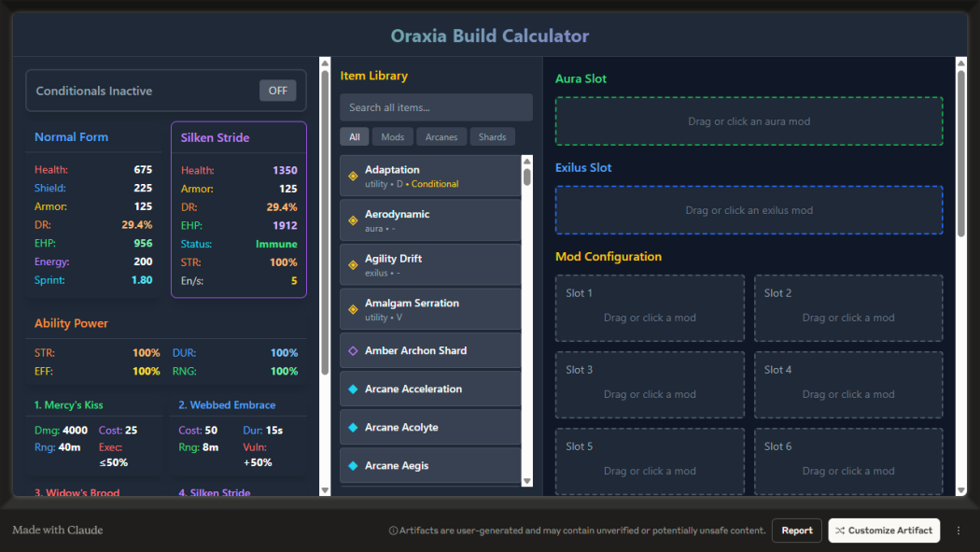
Task: Filter the library by Shards
Action: click(492, 137)
